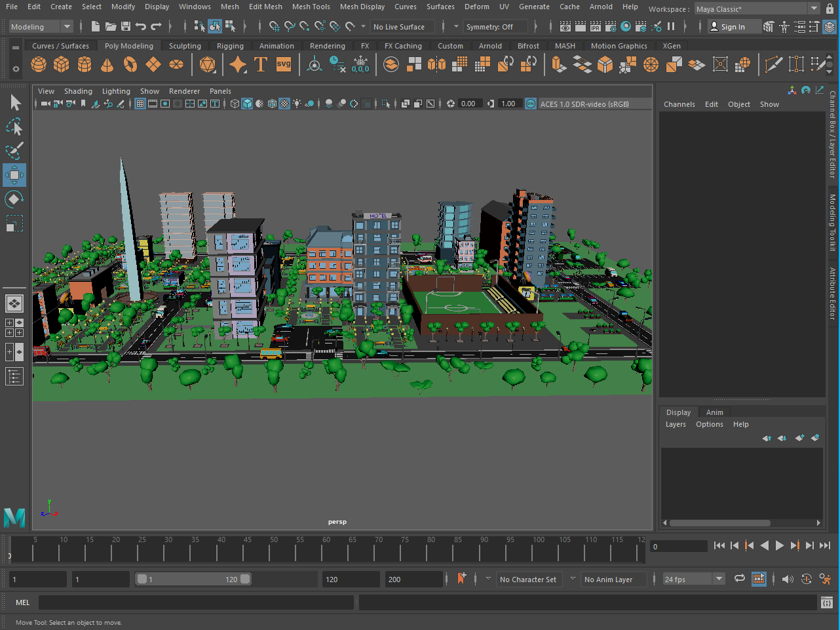Viewport: 840px width, 630px height.
Task: Open the 24 fps frame rate dropdown
Action: click(719, 579)
